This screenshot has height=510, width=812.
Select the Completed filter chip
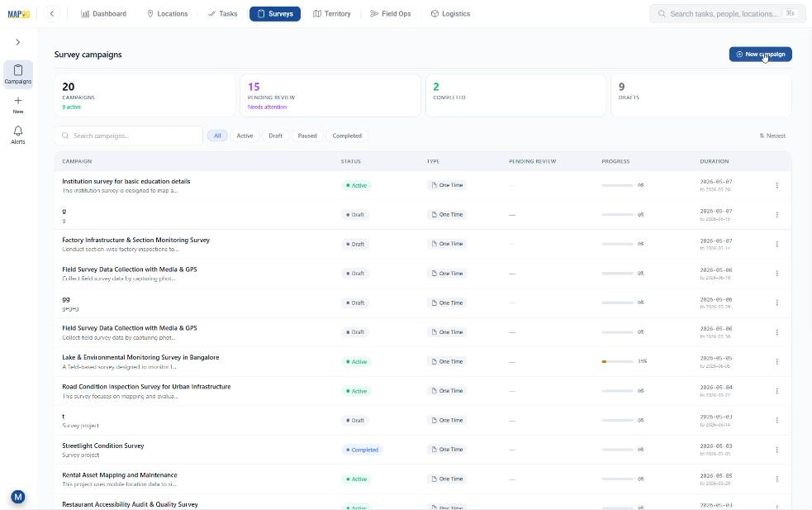tap(347, 136)
